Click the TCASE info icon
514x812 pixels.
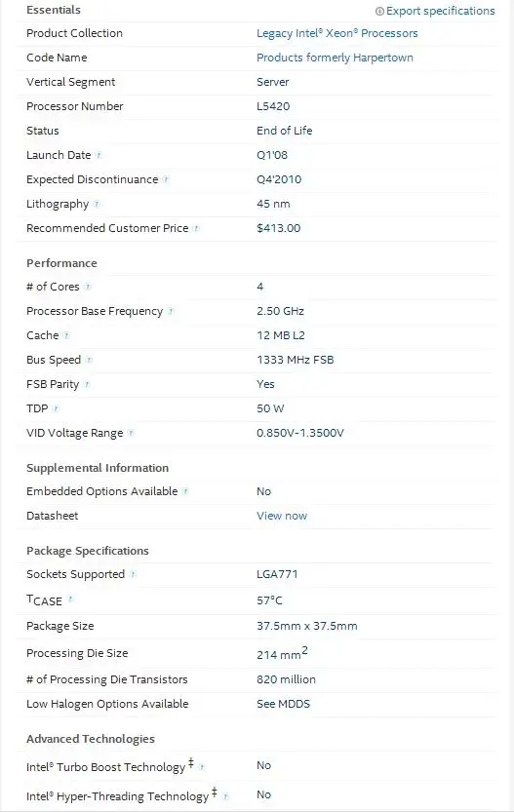[x=70, y=599]
